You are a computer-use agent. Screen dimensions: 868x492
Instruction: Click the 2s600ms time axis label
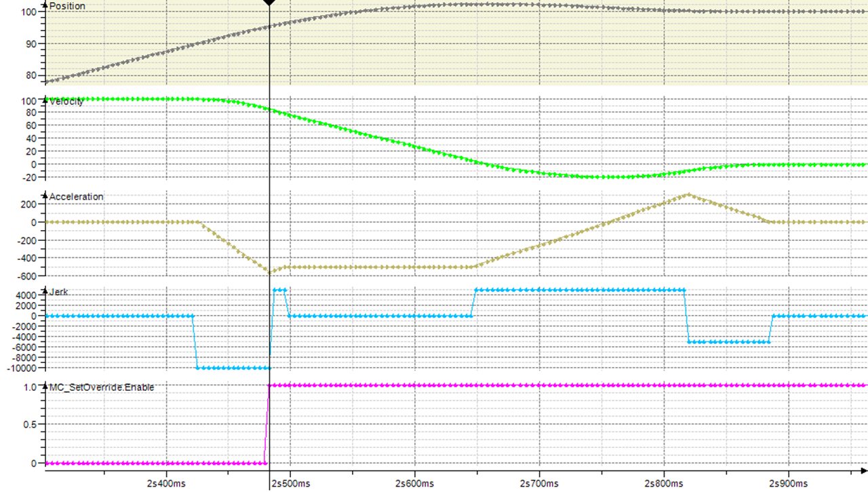tap(414, 483)
